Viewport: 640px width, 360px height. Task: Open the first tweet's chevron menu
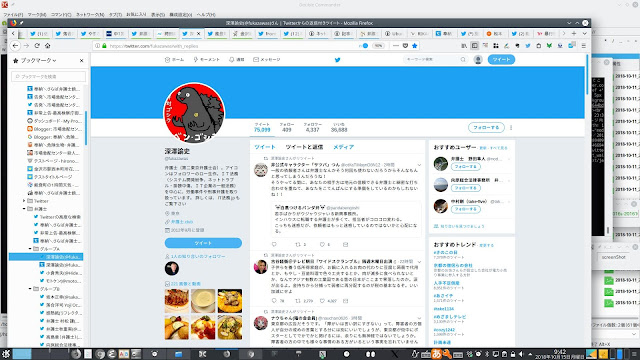pos(419,165)
